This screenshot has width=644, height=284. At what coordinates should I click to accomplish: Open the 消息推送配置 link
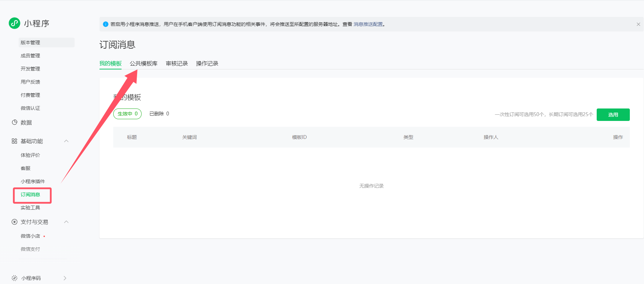click(x=368, y=24)
